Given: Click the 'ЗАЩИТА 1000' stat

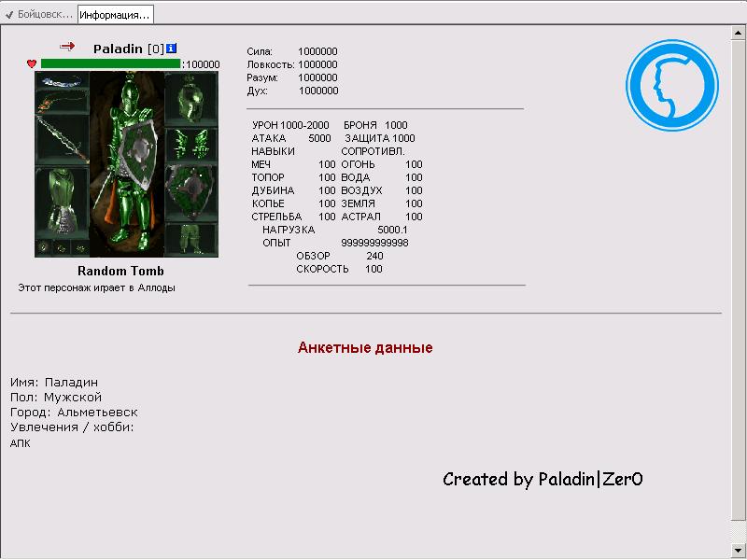Looking at the screenshot, I should (x=380, y=138).
